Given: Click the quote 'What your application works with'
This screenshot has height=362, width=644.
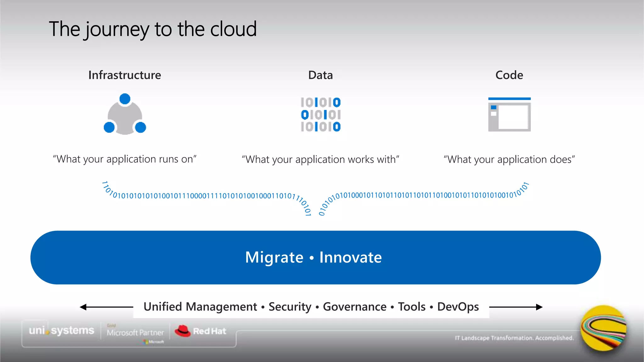Looking at the screenshot, I should 320,159.
